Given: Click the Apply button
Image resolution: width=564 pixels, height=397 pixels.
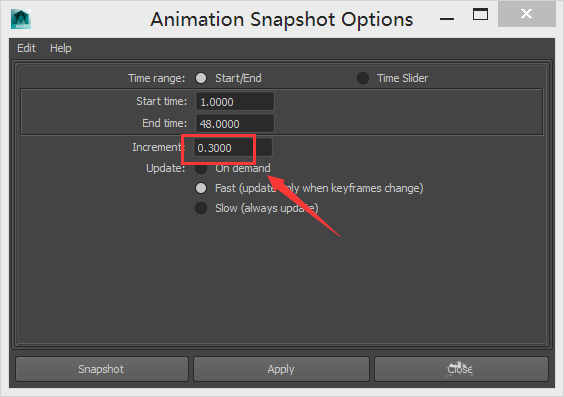Looking at the screenshot, I should point(281,369).
